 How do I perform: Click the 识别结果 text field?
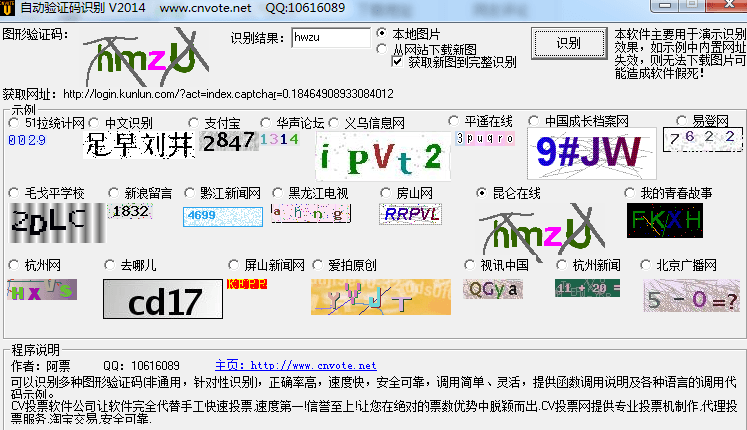click(329, 38)
